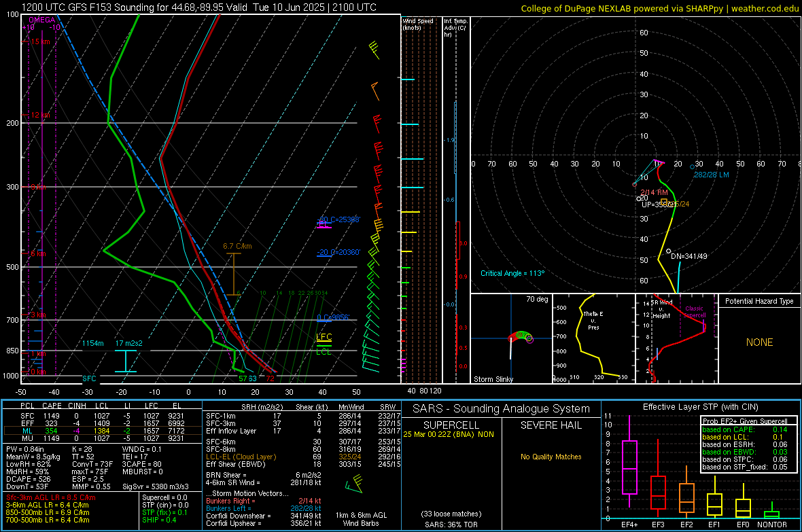Click 'ConvT = 73F' value
This screenshot has width=802, height=532.
[x=92, y=465]
